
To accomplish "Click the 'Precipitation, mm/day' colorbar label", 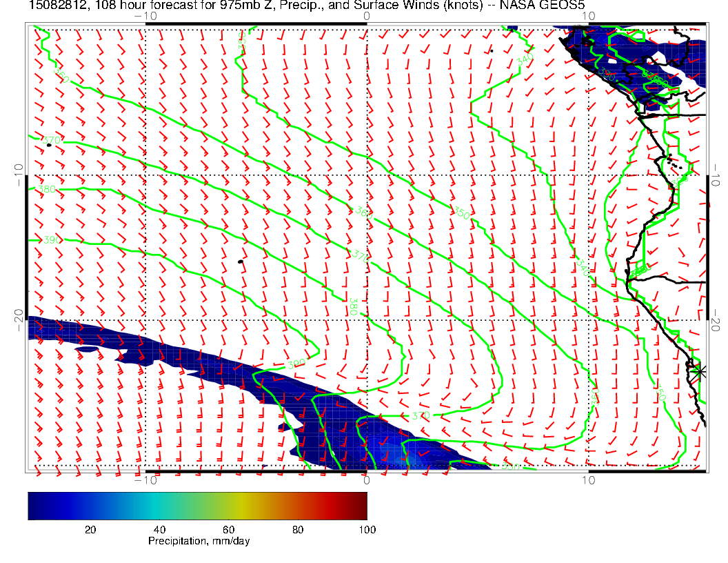I will [x=199, y=542].
